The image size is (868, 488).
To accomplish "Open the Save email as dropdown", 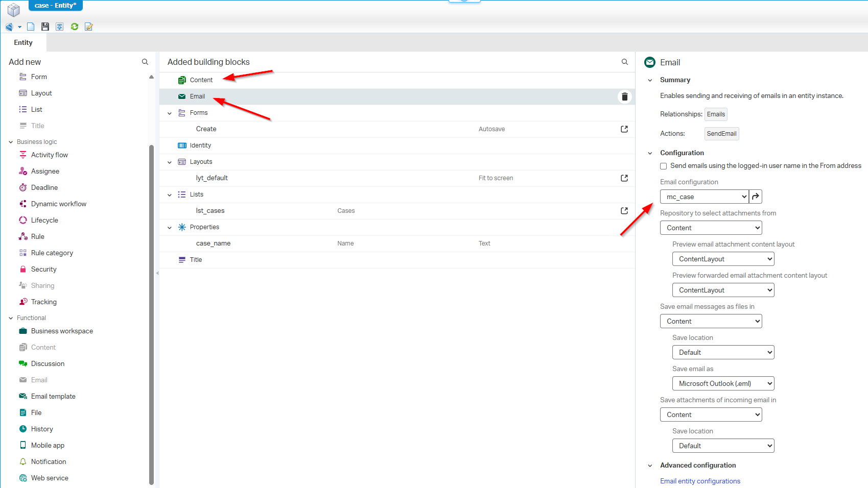I will [723, 383].
